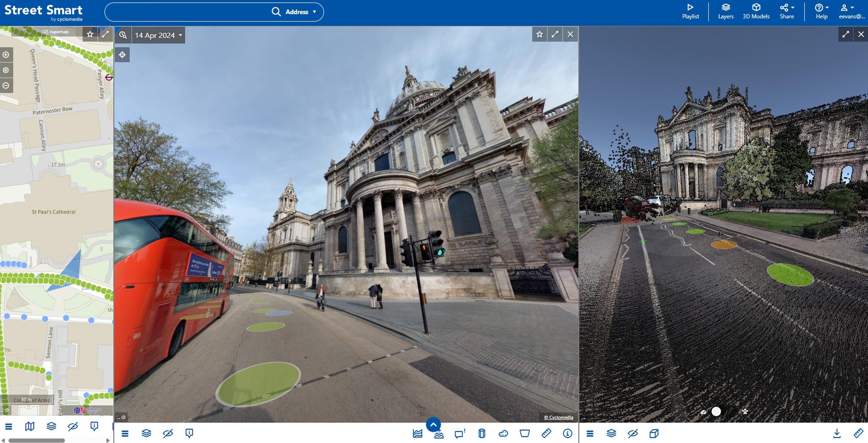Open the panorama layers icon

(x=146, y=433)
